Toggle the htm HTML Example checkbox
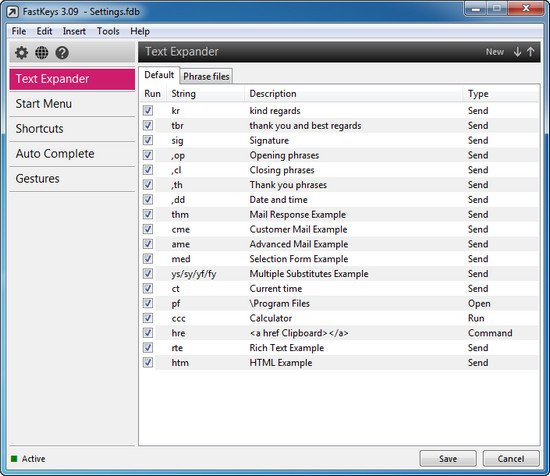The image size is (550, 476). coord(148,362)
